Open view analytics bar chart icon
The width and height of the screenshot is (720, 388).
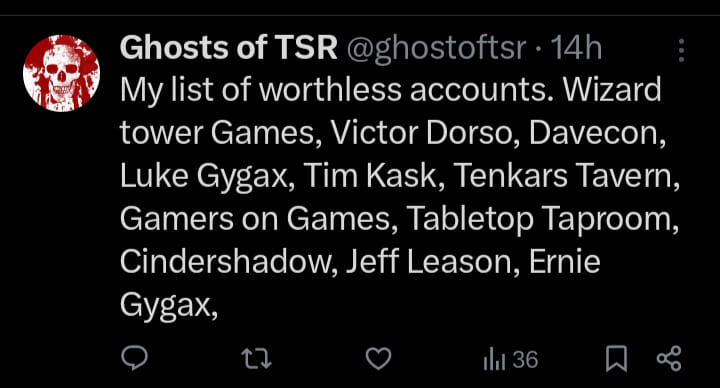[495, 359]
